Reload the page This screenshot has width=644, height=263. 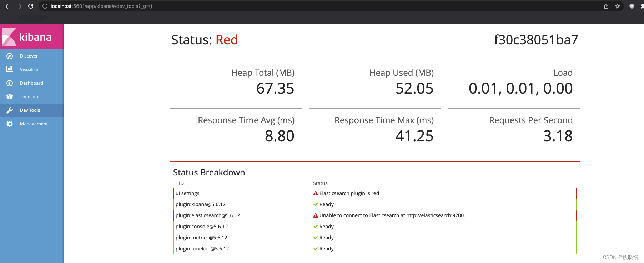[x=31, y=6]
